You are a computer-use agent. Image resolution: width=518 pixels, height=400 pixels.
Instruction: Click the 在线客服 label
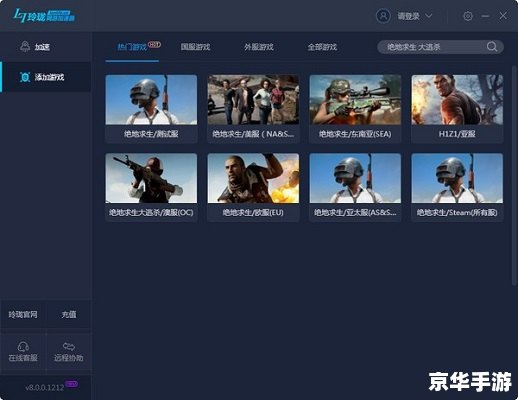tap(23, 358)
